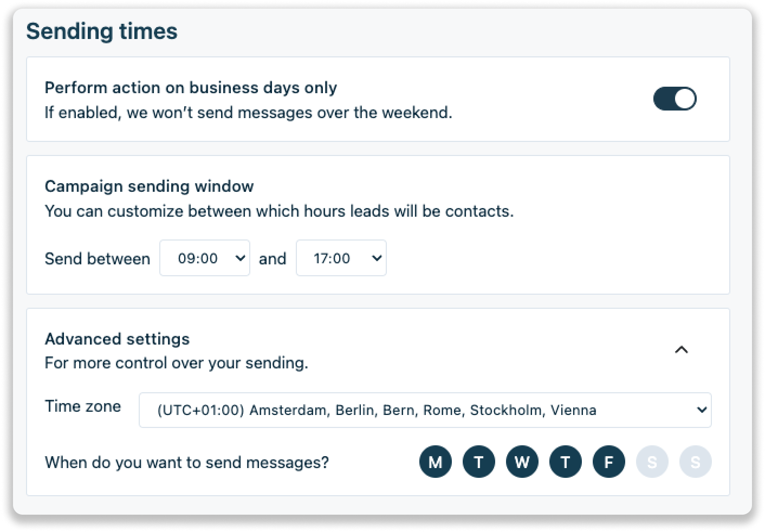Deselect the Monday 'M' day circle
Viewport: 765px width, 532px height.
click(435, 462)
